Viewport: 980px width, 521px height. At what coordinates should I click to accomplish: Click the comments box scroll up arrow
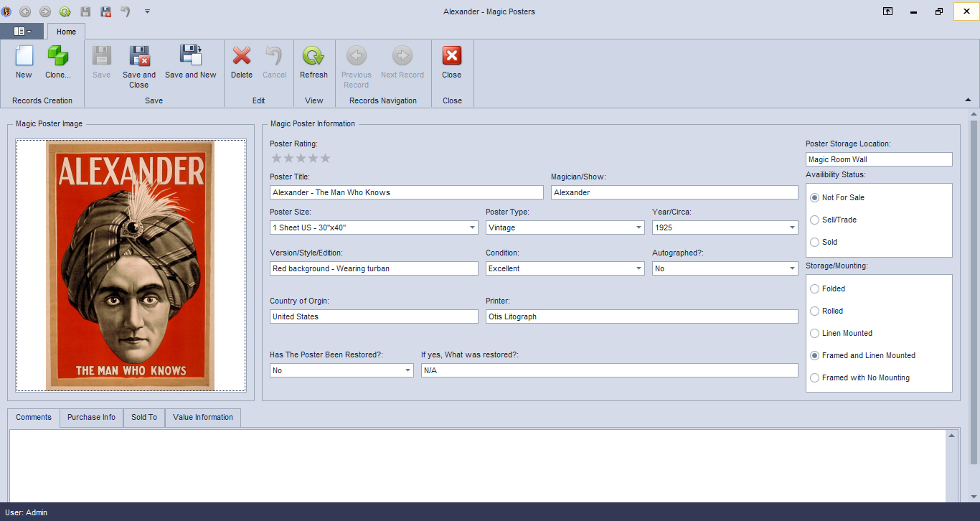point(953,435)
